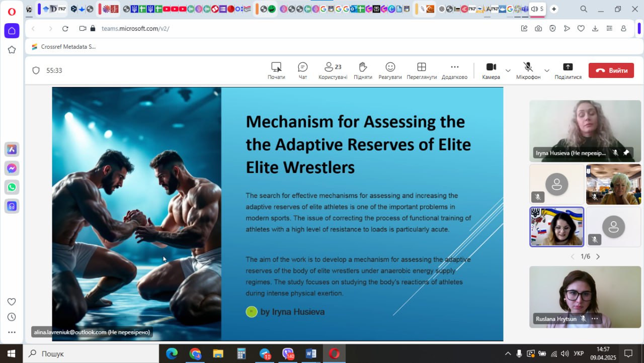Click the address bar teams.microsoft.com URL
Image resolution: width=644 pixels, height=363 pixels.
click(x=135, y=29)
